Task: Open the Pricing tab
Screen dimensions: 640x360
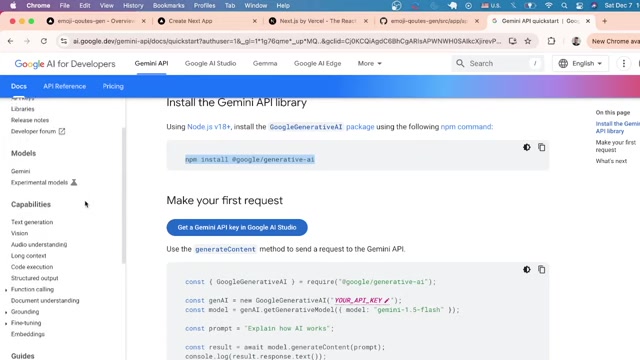Action: point(113,86)
